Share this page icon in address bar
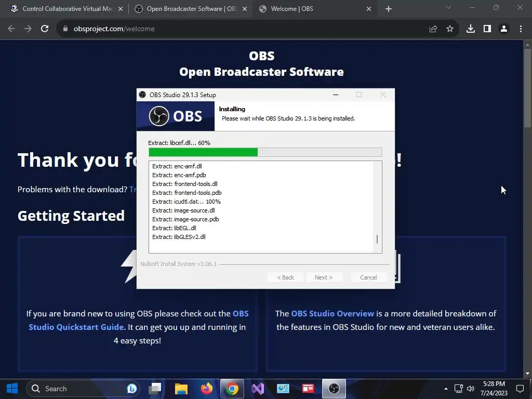 click(x=433, y=29)
